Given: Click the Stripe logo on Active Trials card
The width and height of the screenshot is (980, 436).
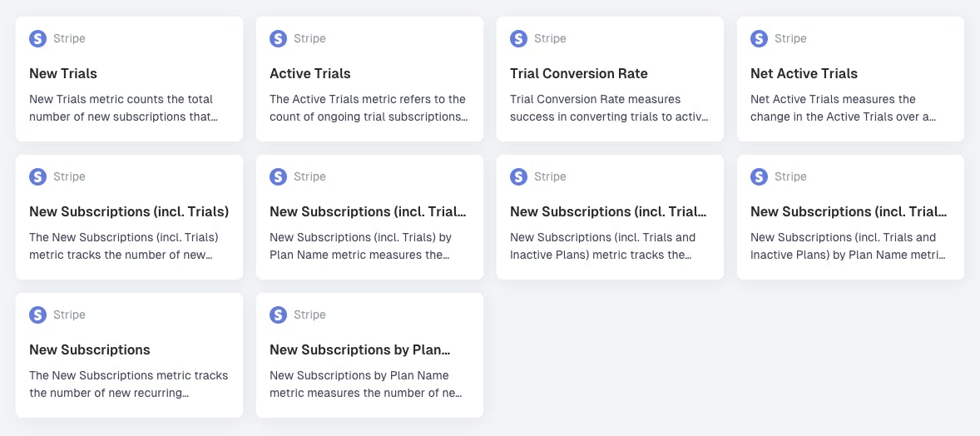Looking at the screenshot, I should click(278, 39).
